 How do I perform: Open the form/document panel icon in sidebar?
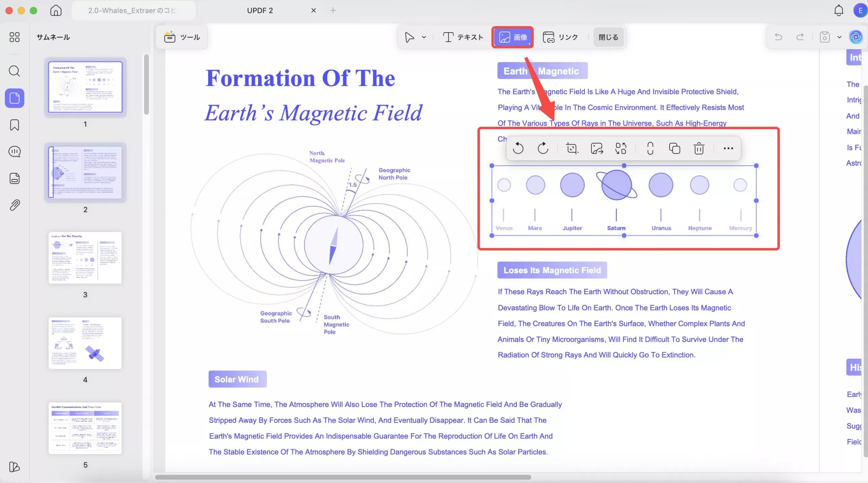tap(15, 178)
